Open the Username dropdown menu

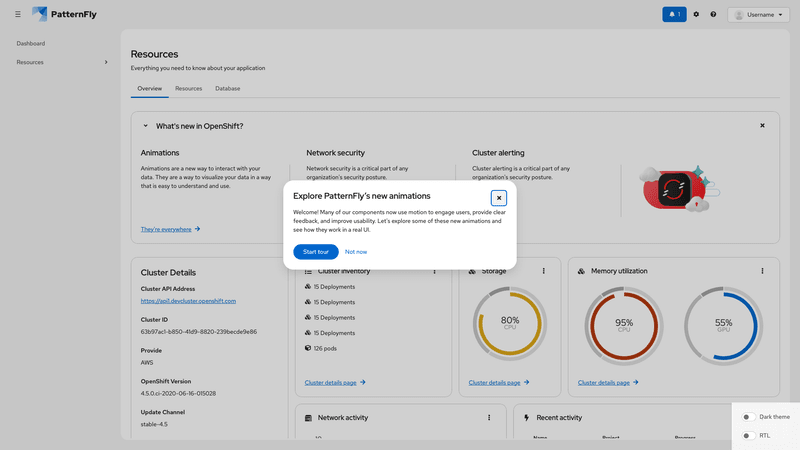758,15
